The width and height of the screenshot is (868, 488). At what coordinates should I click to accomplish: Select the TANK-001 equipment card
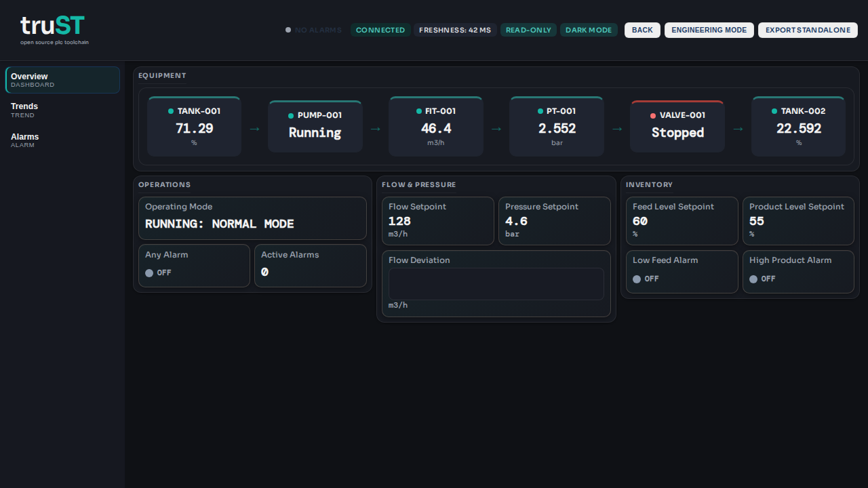[194, 127]
